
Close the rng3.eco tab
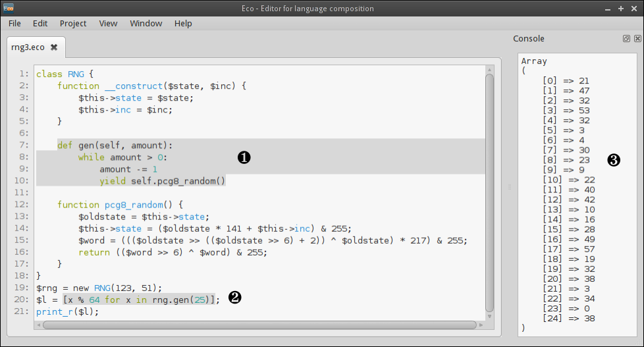point(54,47)
